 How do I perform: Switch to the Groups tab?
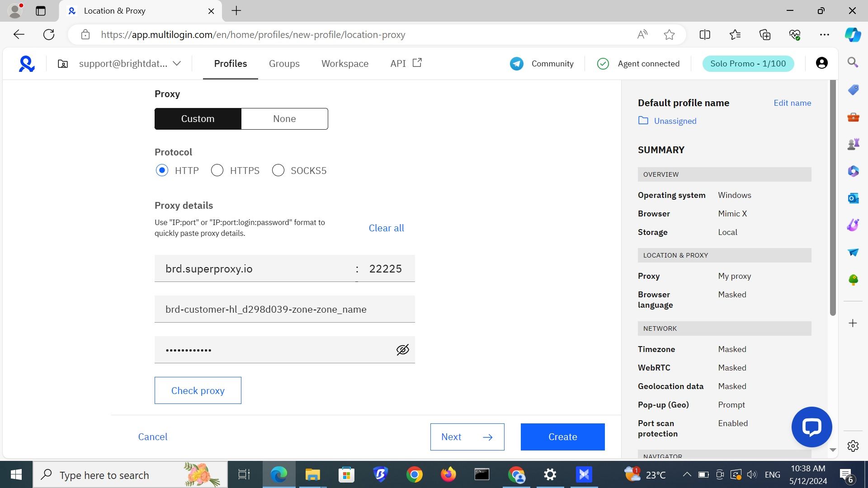coord(284,64)
